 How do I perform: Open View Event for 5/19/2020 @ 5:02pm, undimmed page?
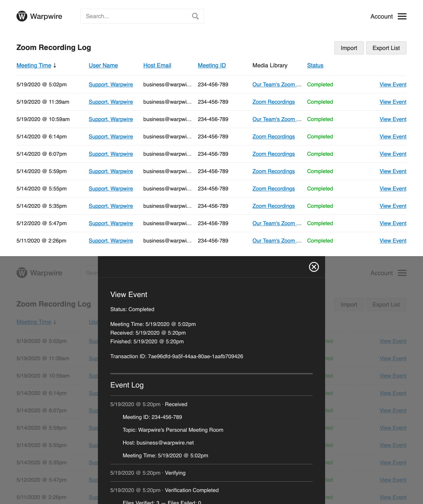(393, 84)
